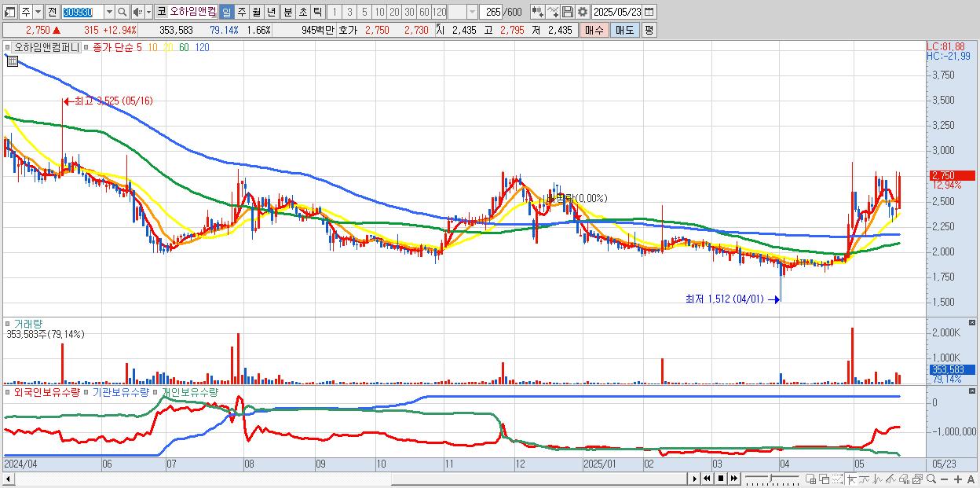Click interval button 1
The width and height of the screenshot is (980, 488).
334,12
